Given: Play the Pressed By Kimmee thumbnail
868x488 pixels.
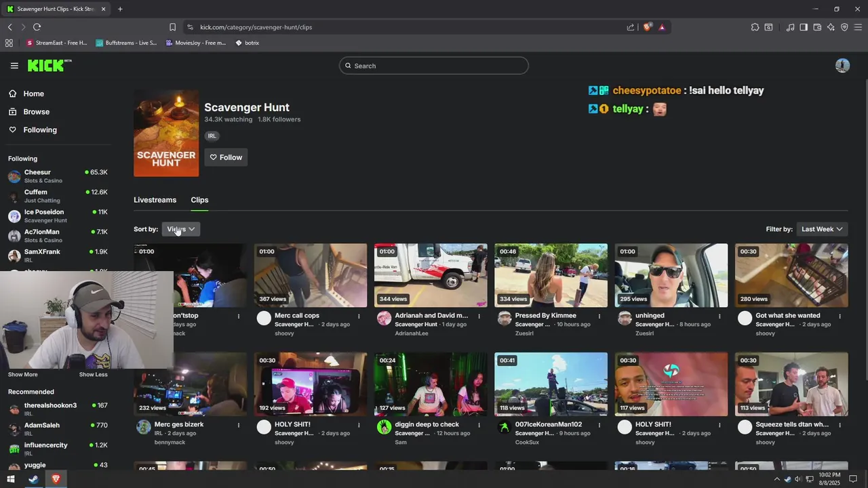Looking at the screenshot, I should click(x=551, y=275).
